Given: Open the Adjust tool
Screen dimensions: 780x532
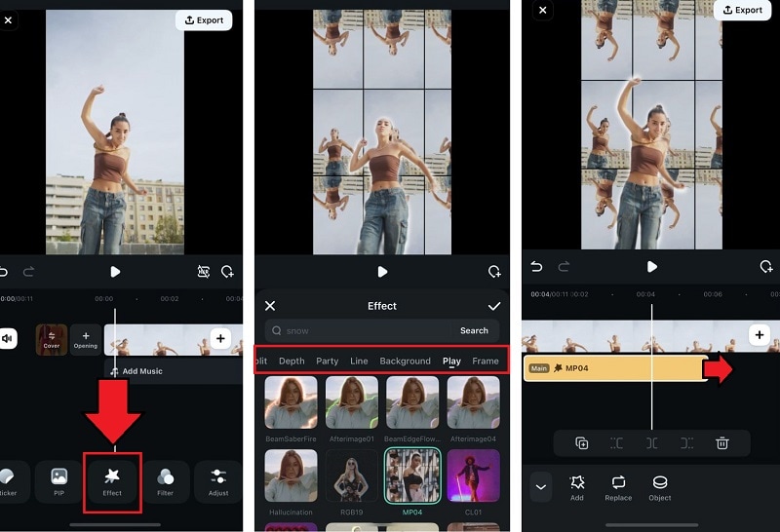Looking at the screenshot, I should click(218, 481).
